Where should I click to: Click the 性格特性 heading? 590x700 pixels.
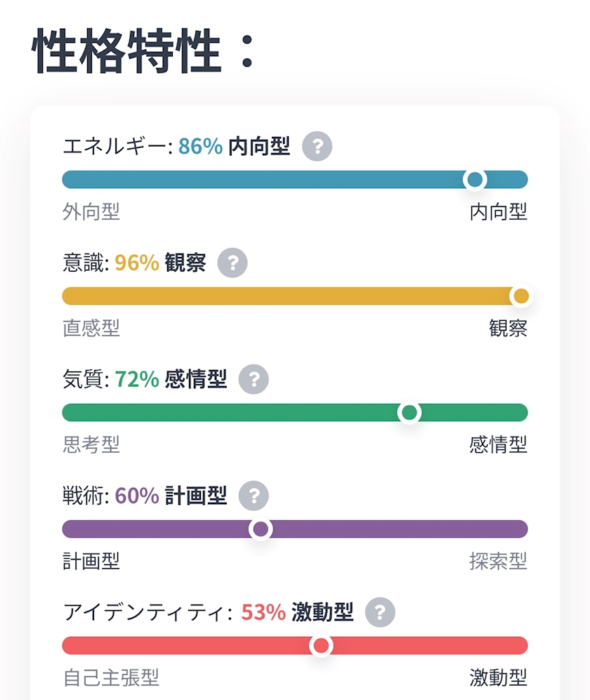(x=127, y=50)
